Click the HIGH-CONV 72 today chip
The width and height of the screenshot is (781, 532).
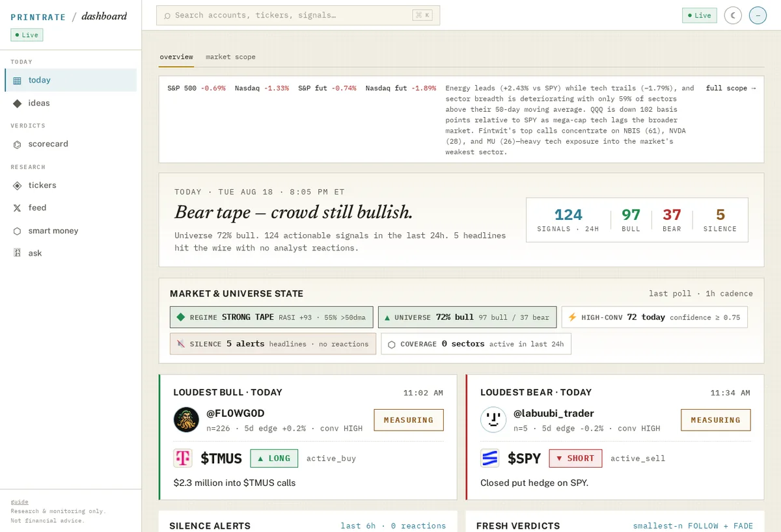(655, 317)
